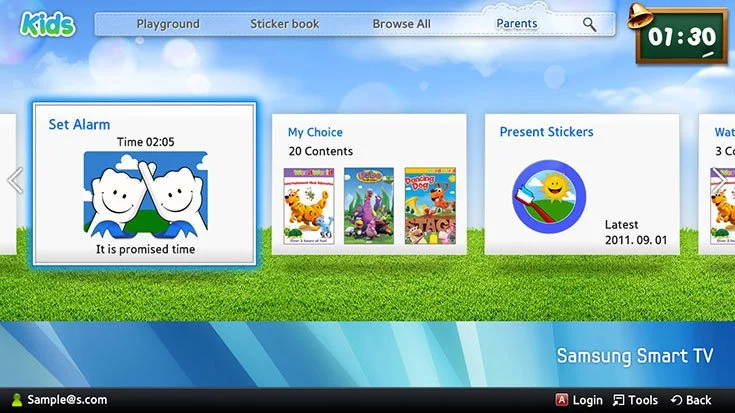Click the user profile icon beside Sample@s.com
The image size is (735, 413).
(17, 400)
